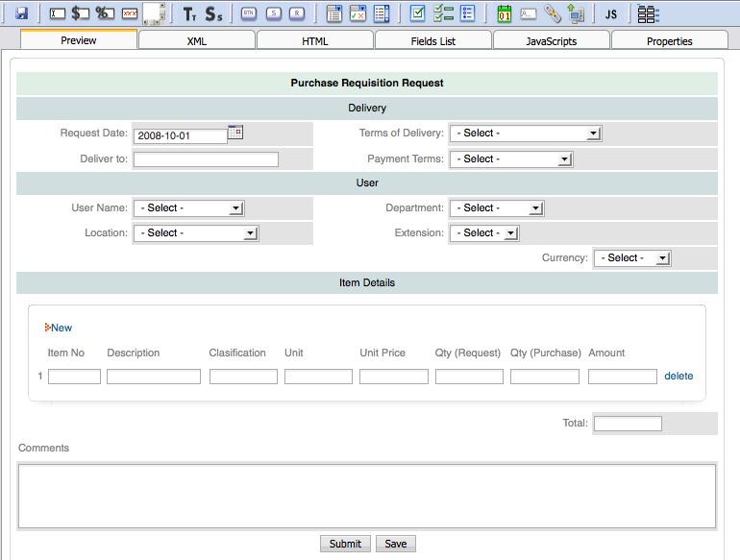Insert a file upload field from toolbar
740x560 pixels.
(576, 13)
